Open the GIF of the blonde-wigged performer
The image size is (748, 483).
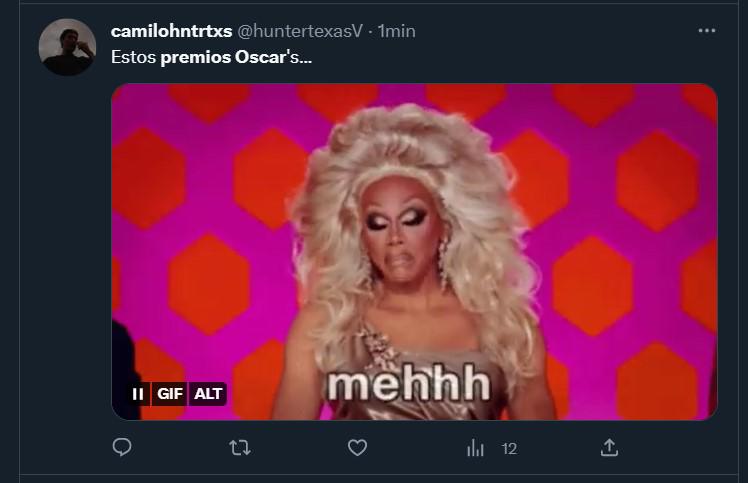pyautogui.click(x=414, y=252)
